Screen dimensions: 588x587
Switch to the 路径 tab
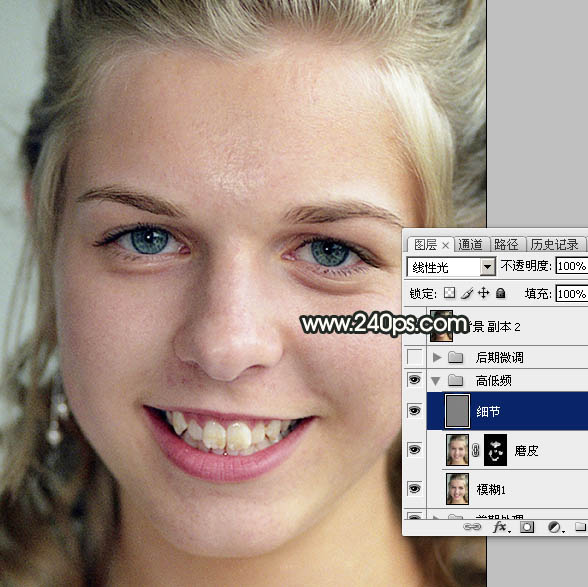pos(506,245)
